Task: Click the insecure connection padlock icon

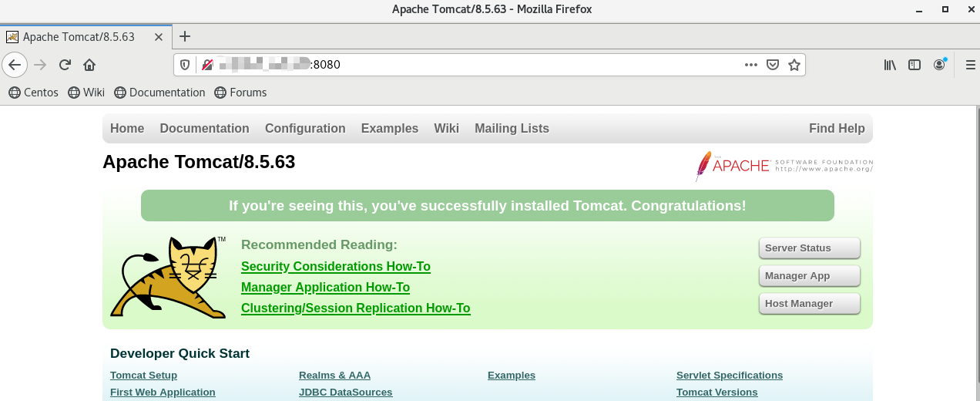Action: click(x=206, y=65)
